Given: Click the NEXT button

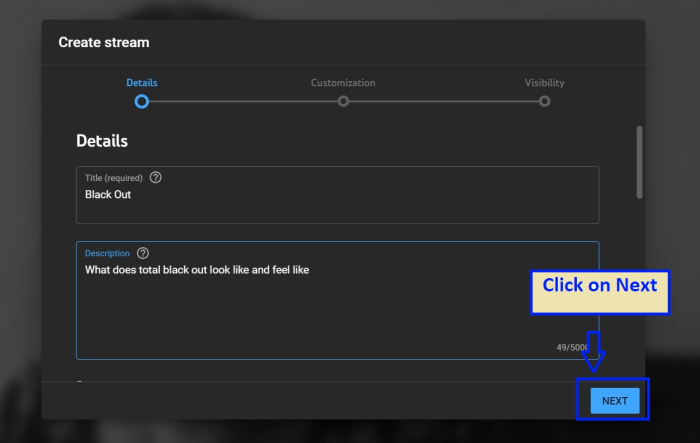Looking at the screenshot, I should click(615, 401).
